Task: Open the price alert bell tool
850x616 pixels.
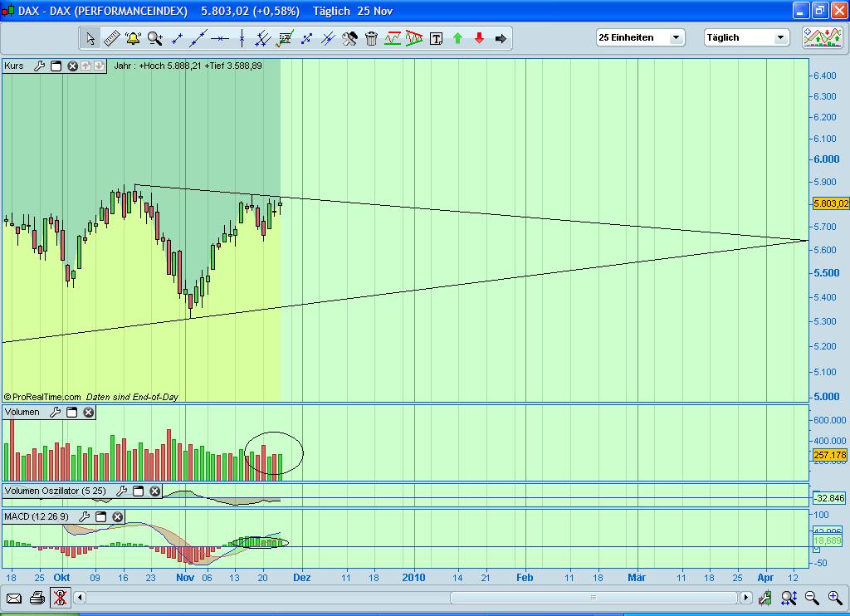Action: [132, 38]
